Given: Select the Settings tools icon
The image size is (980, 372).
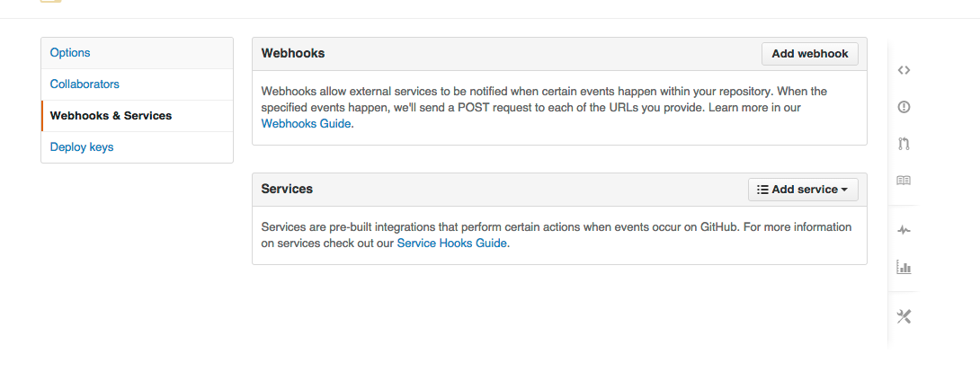Looking at the screenshot, I should (904, 316).
